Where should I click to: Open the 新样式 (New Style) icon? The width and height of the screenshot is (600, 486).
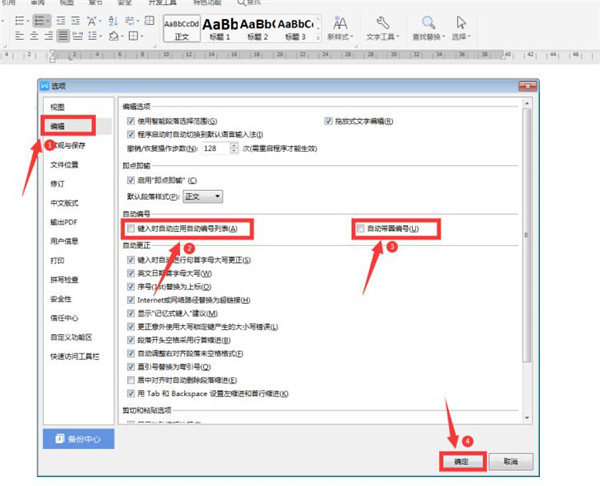(x=335, y=23)
